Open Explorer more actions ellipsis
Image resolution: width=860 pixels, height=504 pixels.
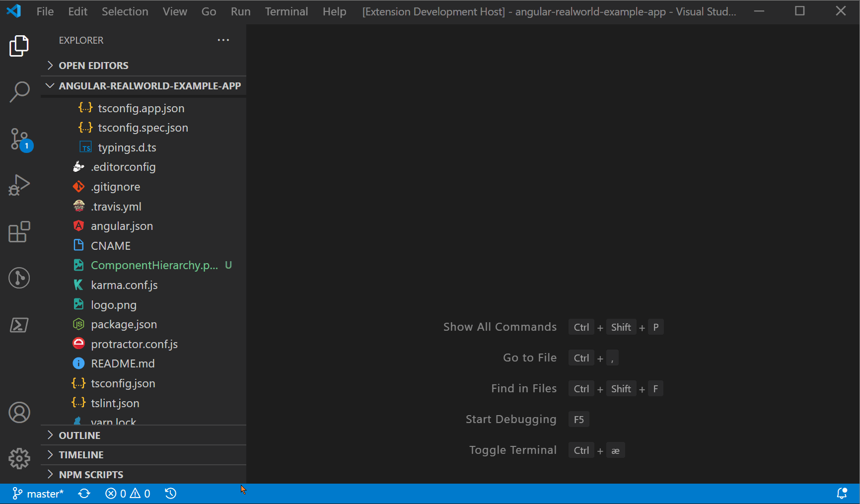[223, 40]
